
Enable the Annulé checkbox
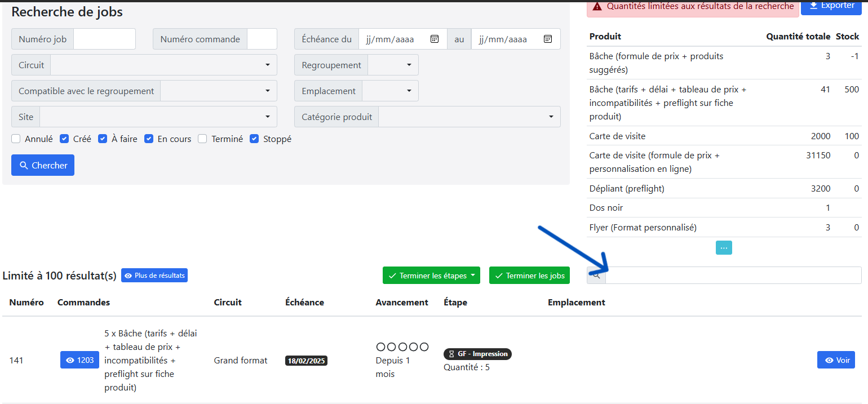[16, 139]
